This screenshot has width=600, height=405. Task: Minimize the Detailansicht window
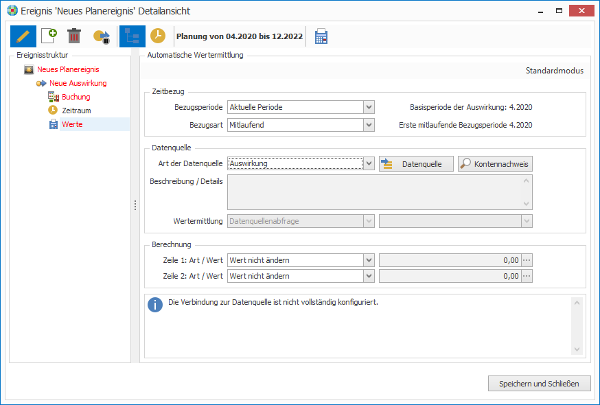(540, 11)
